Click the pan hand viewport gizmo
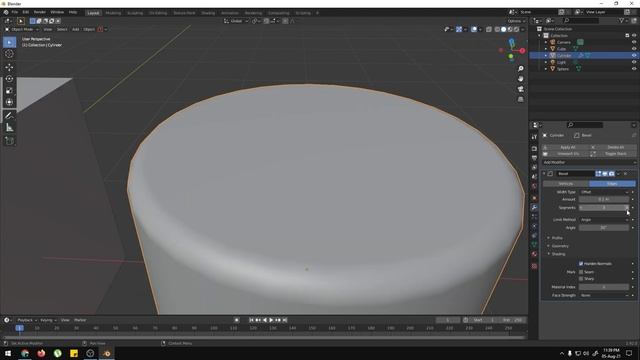640x360 pixels. [x=520, y=79]
